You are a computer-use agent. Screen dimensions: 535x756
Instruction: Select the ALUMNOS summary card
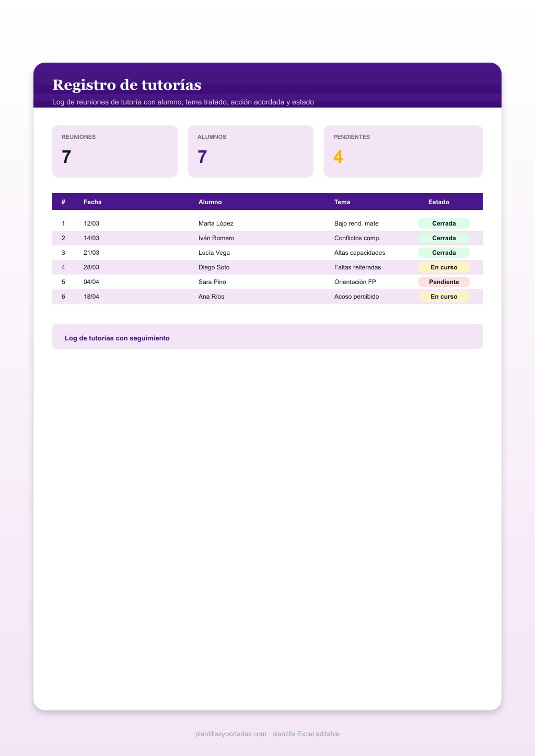(251, 151)
